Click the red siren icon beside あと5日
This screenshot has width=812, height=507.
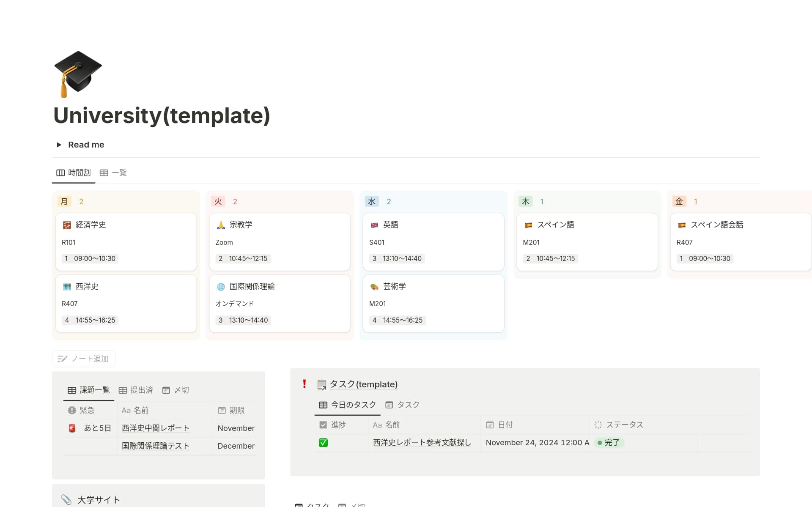pyautogui.click(x=72, y=428)
